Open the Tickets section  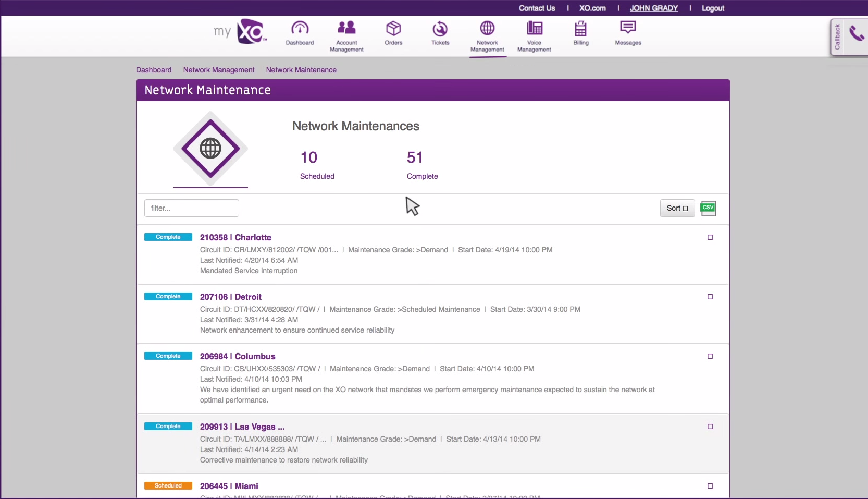(440, 33)
